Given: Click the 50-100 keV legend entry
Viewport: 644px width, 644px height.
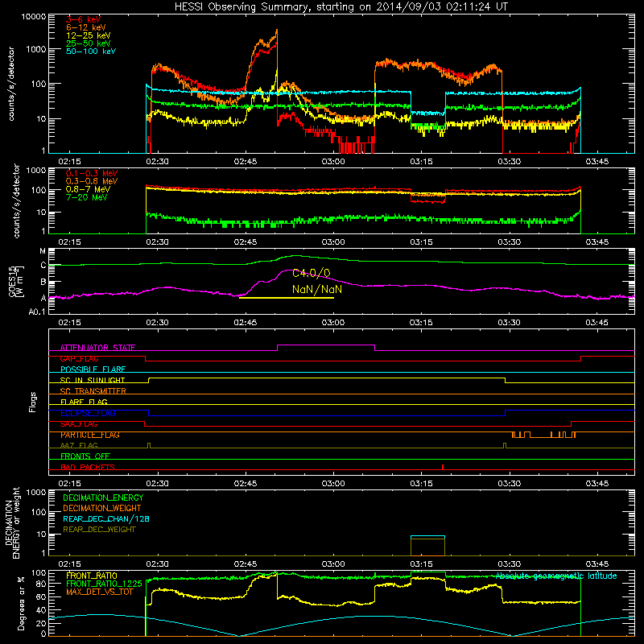Looking at the screenshot, I should point(91,52).
